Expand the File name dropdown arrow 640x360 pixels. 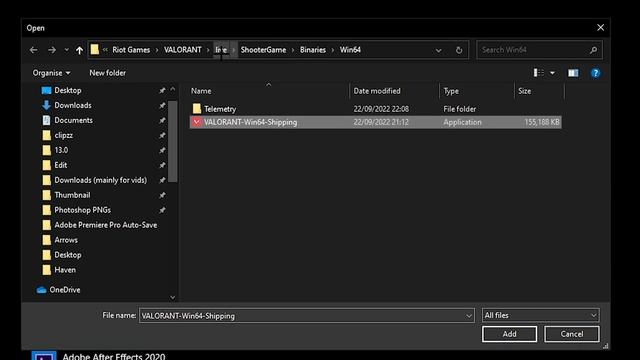(x=469, y=316)
